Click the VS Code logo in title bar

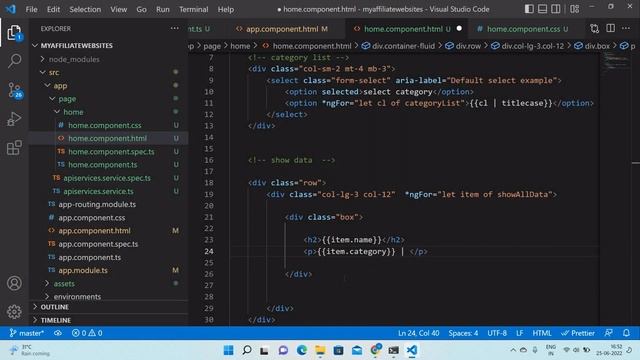click(11, 9)
